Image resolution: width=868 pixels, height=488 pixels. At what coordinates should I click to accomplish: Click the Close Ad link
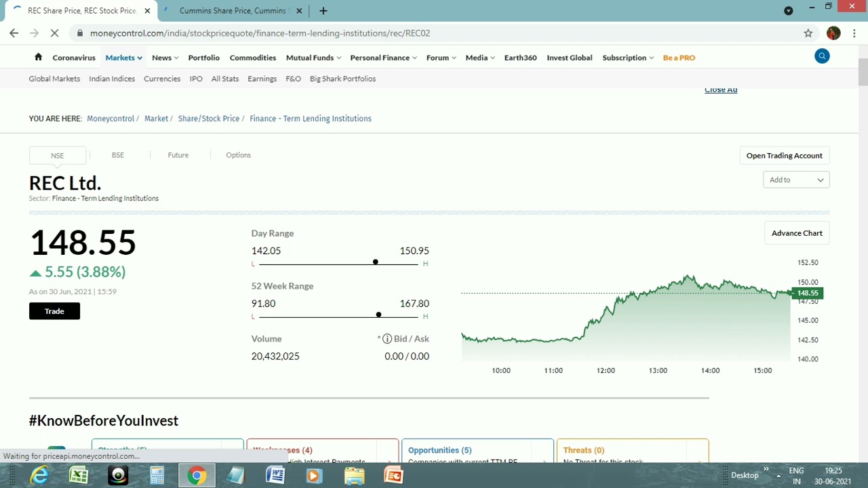(721, 90)
